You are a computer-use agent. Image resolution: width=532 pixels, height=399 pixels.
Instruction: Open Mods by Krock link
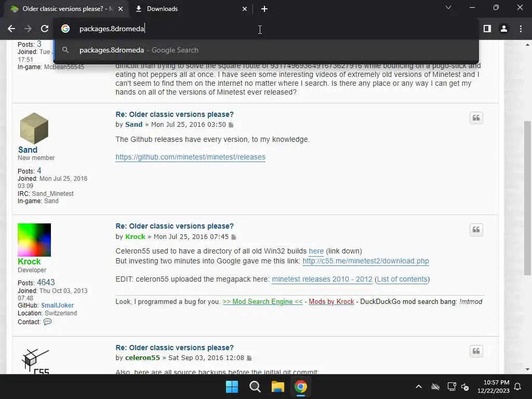(x=331, y=302)
